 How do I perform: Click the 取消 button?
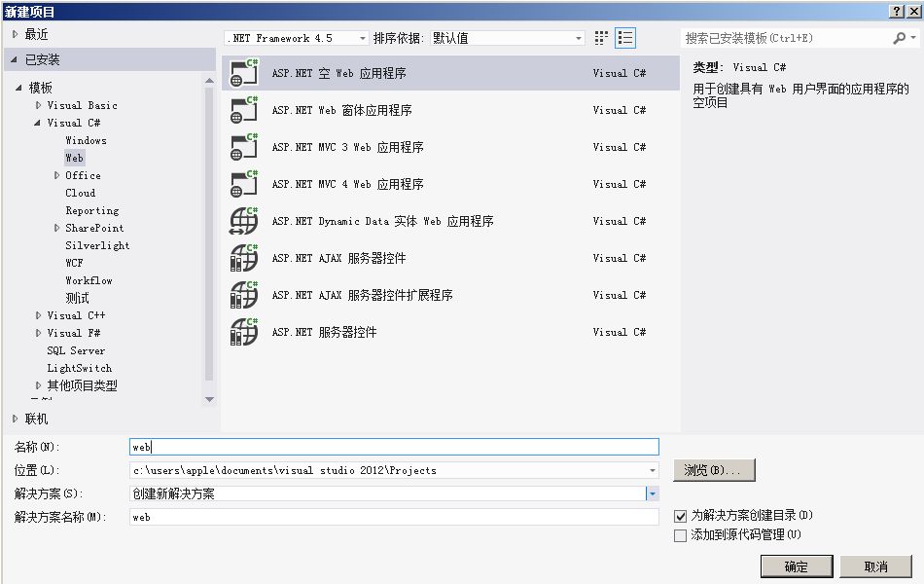pos(875,566)
